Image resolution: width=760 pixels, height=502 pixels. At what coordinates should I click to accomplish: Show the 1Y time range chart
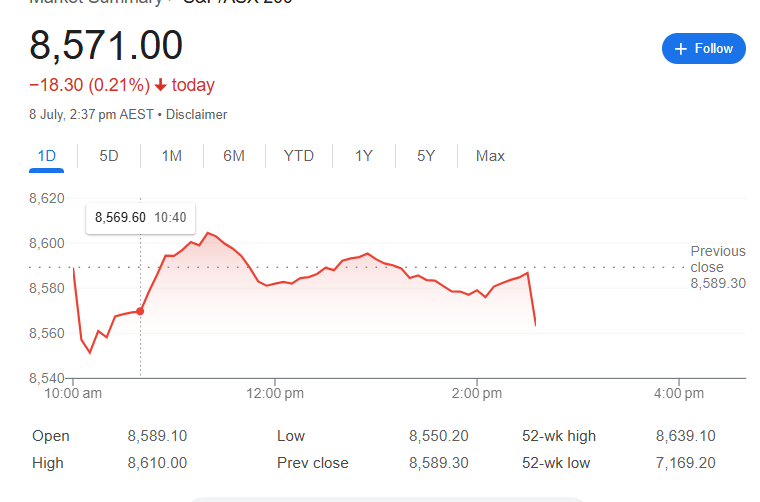pos(364,156)
